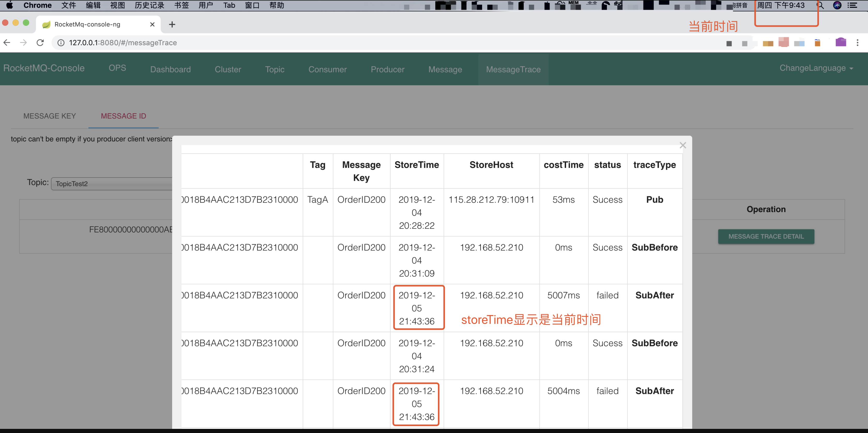Viewport: 868px width, 433px height.
Task: Click the browser forward arrow
Action: pos(23,42)
